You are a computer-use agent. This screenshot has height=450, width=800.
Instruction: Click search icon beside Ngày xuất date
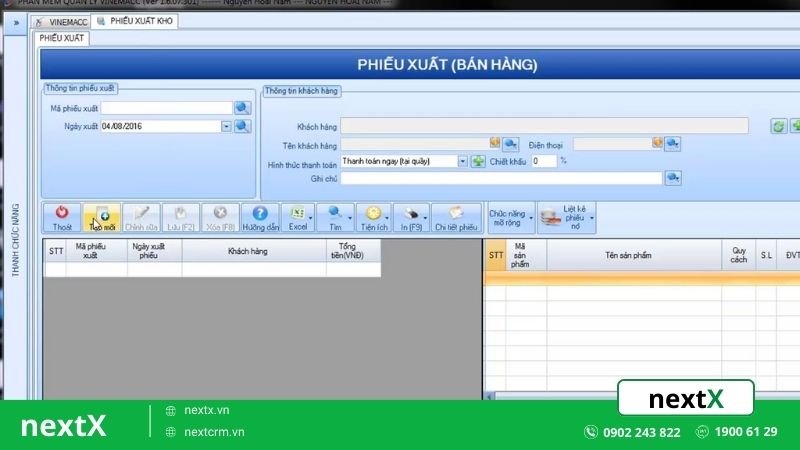[242, 126]
